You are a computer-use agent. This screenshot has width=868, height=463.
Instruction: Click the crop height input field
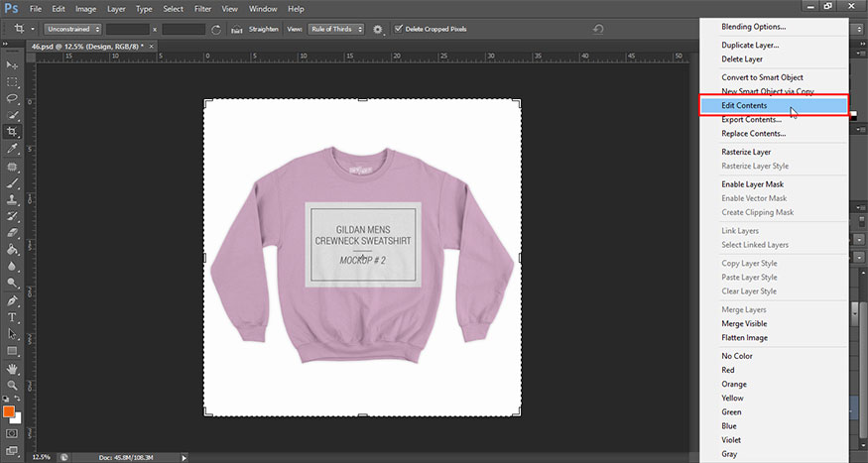pos(184,30)
